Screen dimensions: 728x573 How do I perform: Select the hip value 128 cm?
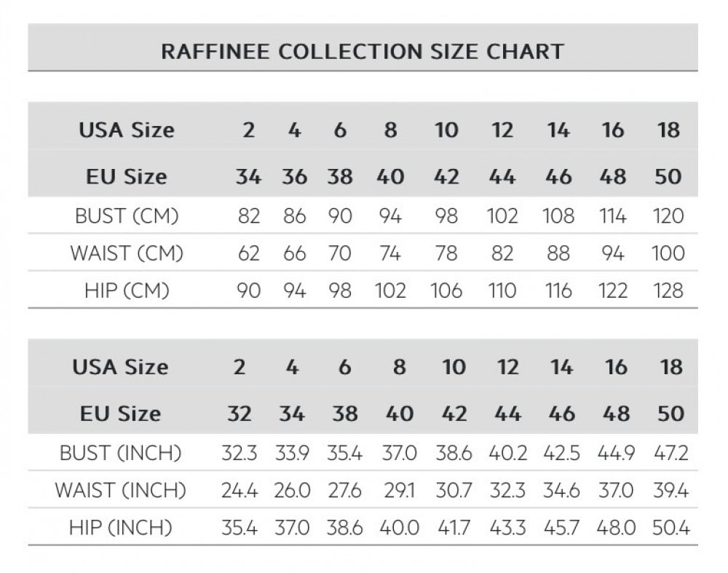tap(668, 290)
